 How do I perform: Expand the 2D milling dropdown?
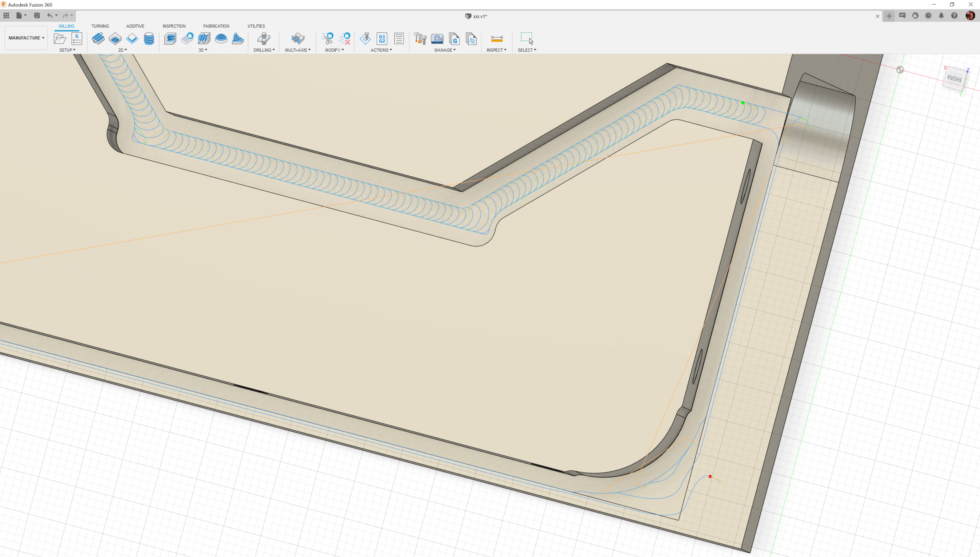click(x=122, y=50)
